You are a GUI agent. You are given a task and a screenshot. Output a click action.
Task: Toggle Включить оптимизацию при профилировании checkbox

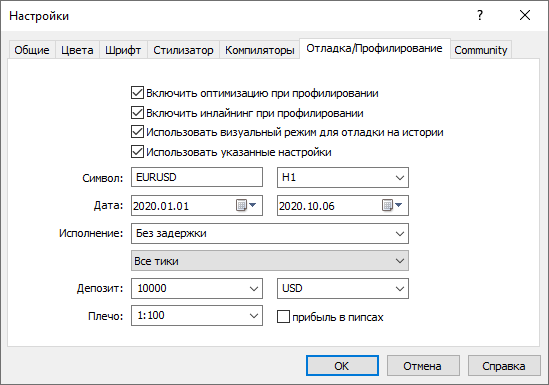click(137, 93)
